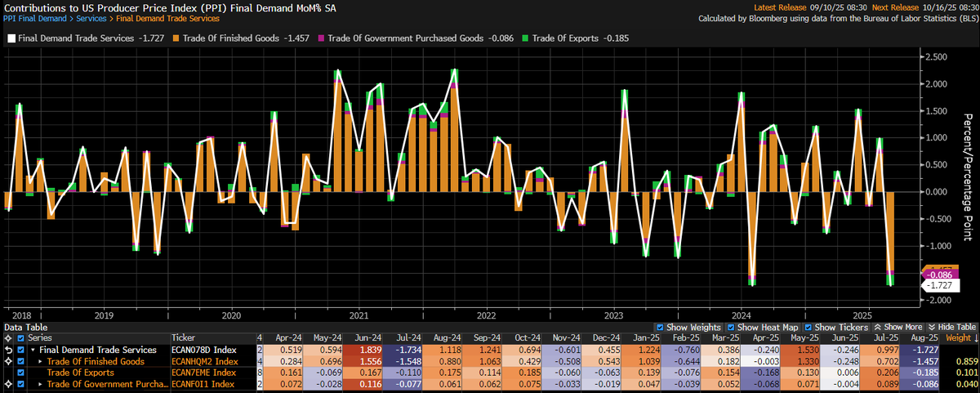Uncheck the Trade Of Exports row checkbox
The height and width of the screenshot is (393, 980).
point(22,372)
